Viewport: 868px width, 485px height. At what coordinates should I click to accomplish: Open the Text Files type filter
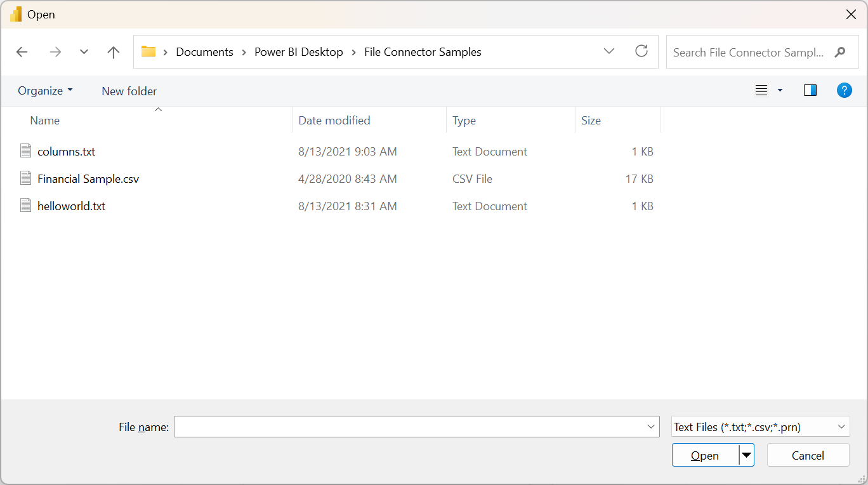coord(760,427)
